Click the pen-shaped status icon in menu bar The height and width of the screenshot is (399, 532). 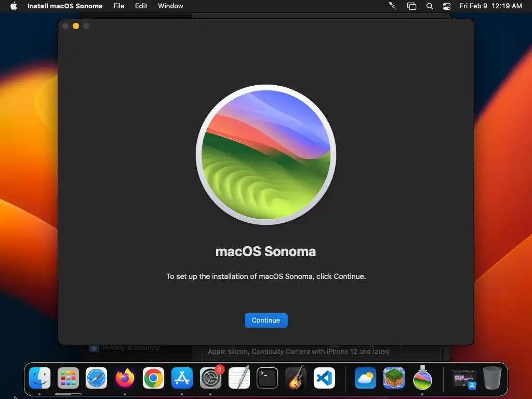click(x=393, y=6)
